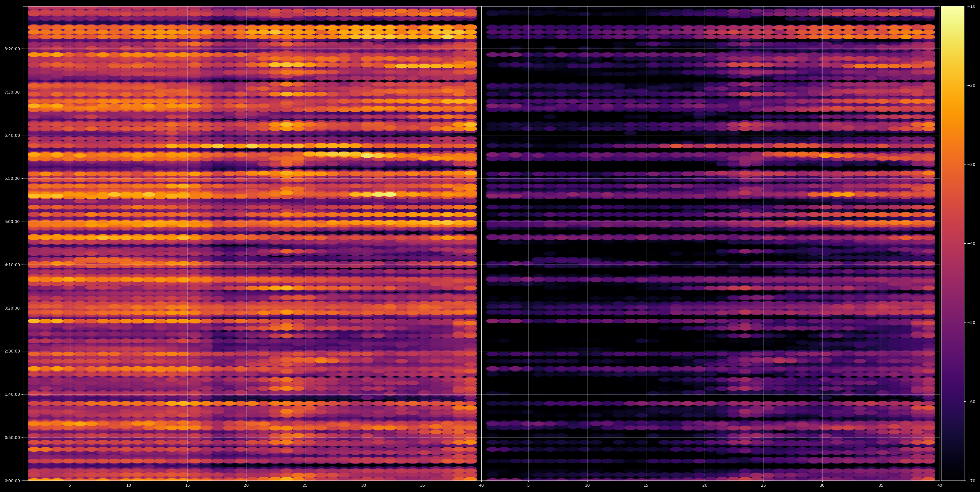Image resolution: width=980 pixels, height=492 pixels.
Task: Click the 8:20:00 time axis label
Action: coord(12,49)
